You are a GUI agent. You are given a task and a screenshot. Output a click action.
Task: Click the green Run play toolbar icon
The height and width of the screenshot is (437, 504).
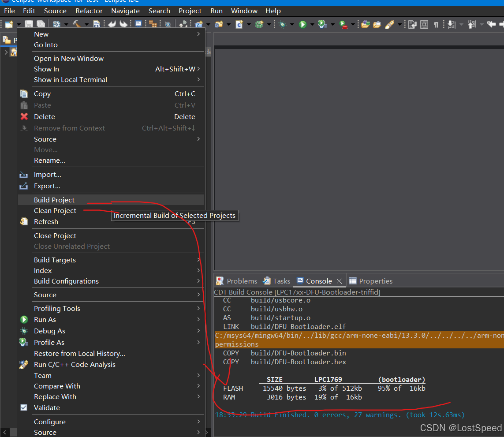coord(303,24)
